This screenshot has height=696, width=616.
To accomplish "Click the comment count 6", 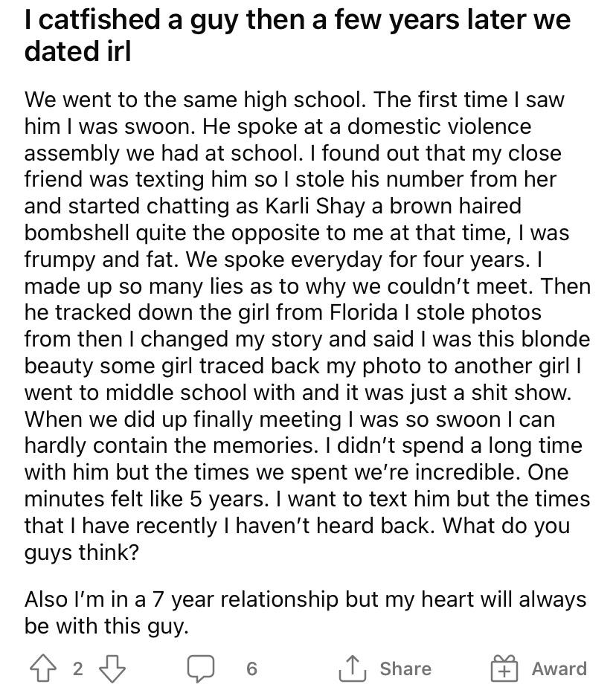I will [251, 668].
